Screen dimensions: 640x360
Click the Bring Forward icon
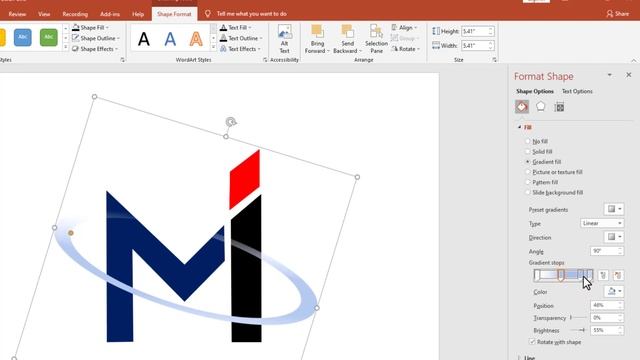pyautogui.click(x=317, y=31)
